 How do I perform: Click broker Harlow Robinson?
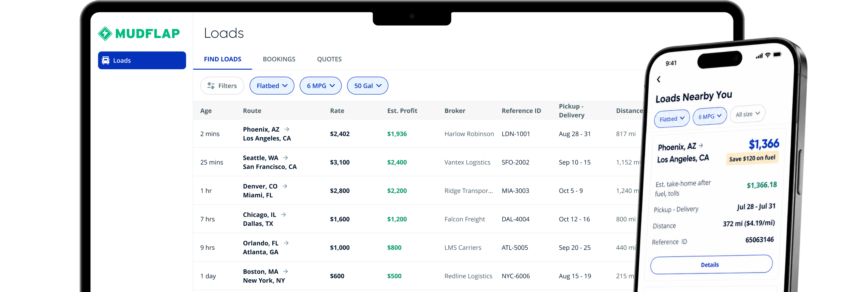pos(469,134)
